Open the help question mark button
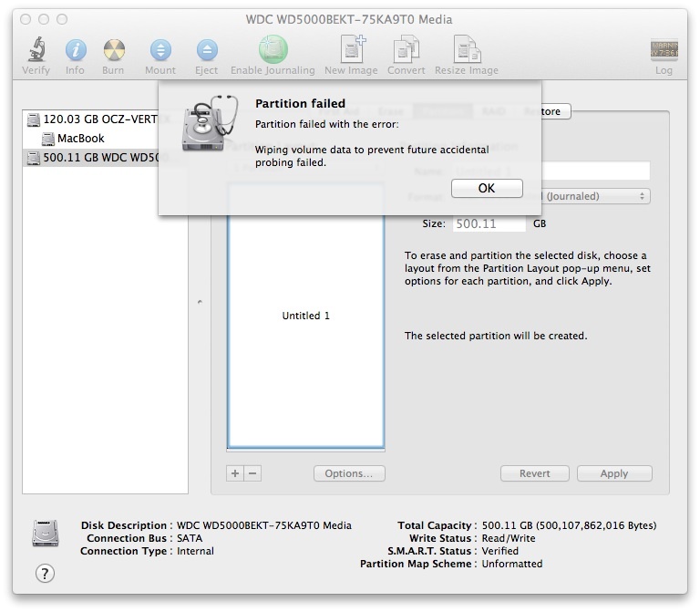 click(x=45, y=573)
